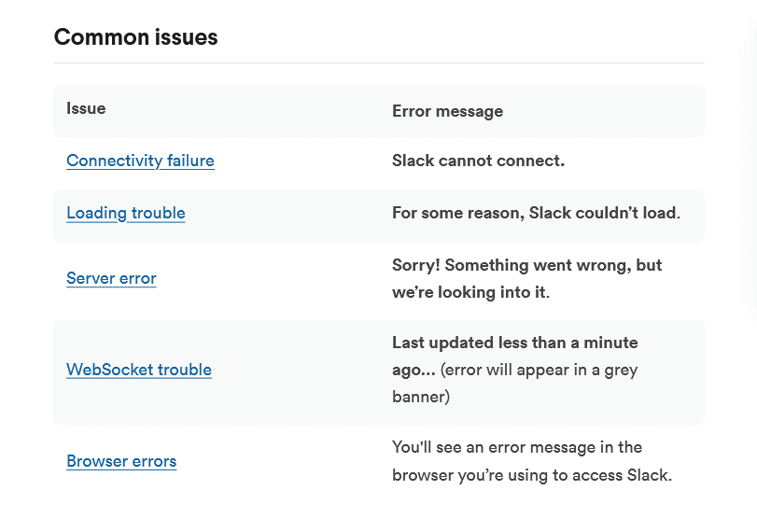Click the Common issues heading
757x532 pixels.
pyautogui.click(x=136, y=37)
